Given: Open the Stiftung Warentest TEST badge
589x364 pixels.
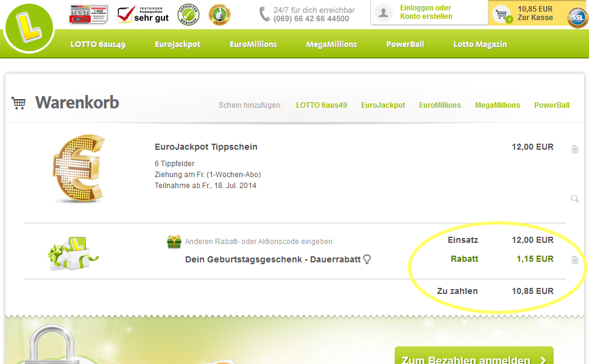Looking at the screenshot, I should click(89, 15).
